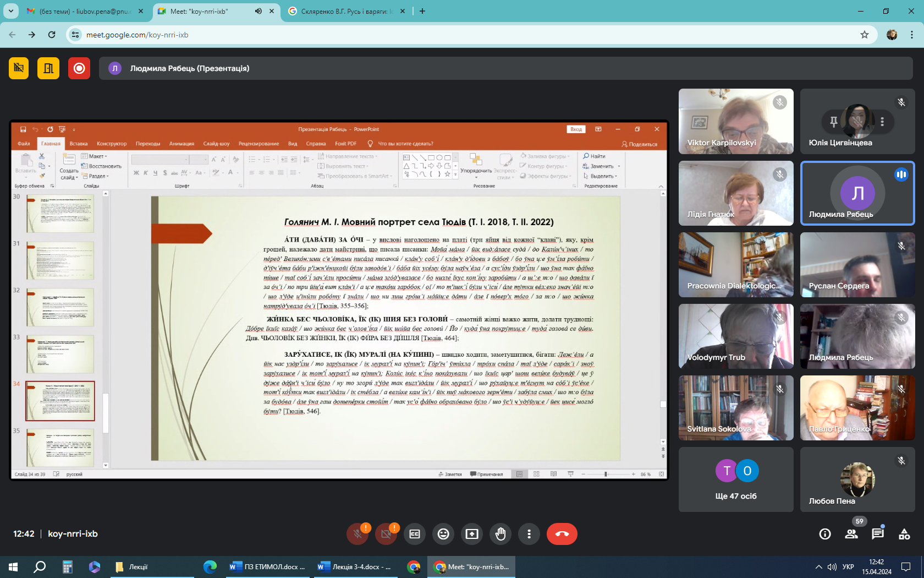
Task: Open the activities shapes icon
Action: click(x=904, y=534)
